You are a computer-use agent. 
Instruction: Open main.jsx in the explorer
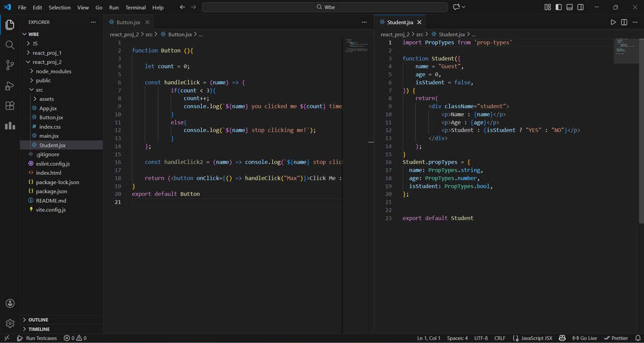tap(62, 136)
